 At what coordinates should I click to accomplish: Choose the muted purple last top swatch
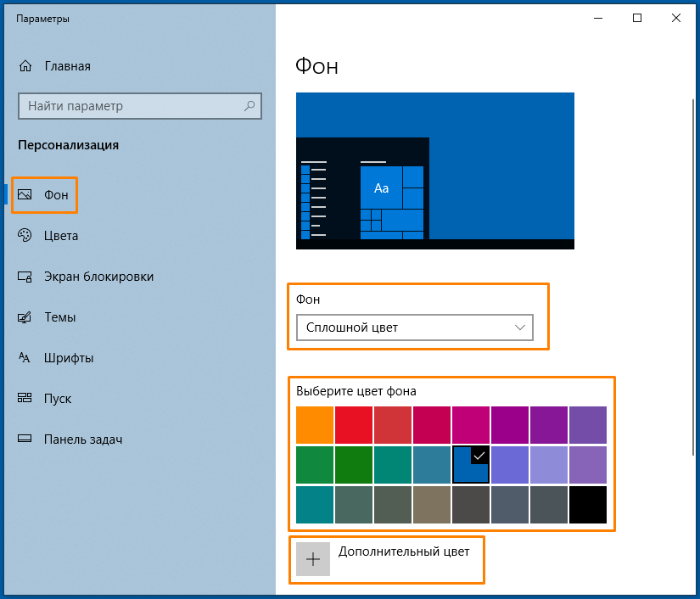pos(588,425)
